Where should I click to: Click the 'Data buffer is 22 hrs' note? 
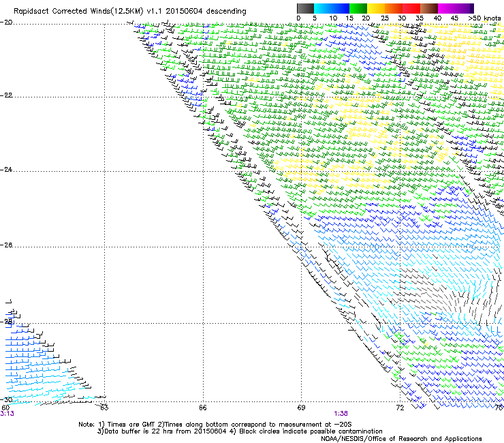click(240, 431)
